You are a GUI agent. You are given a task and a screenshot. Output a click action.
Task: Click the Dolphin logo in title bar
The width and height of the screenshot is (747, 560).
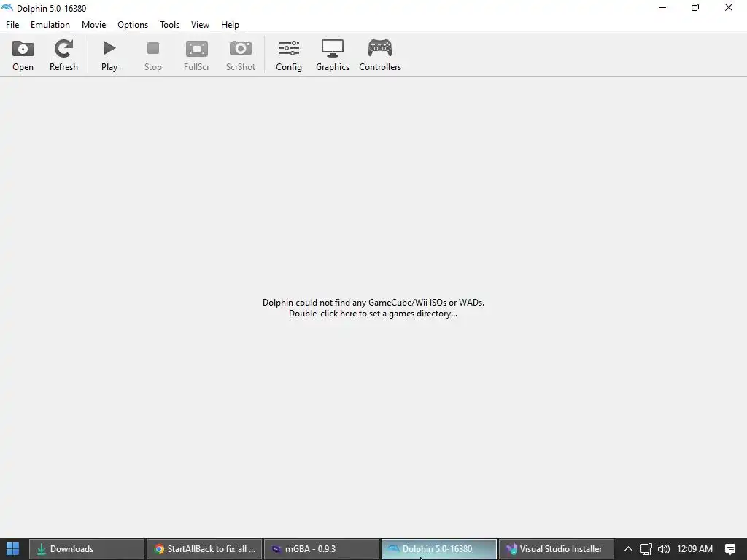(x=7, y=8)
